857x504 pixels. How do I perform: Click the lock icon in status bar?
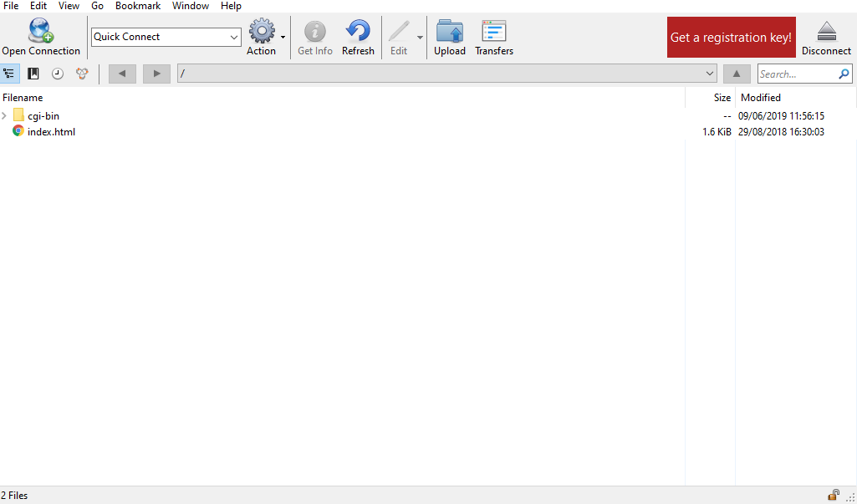coord(834,495)
